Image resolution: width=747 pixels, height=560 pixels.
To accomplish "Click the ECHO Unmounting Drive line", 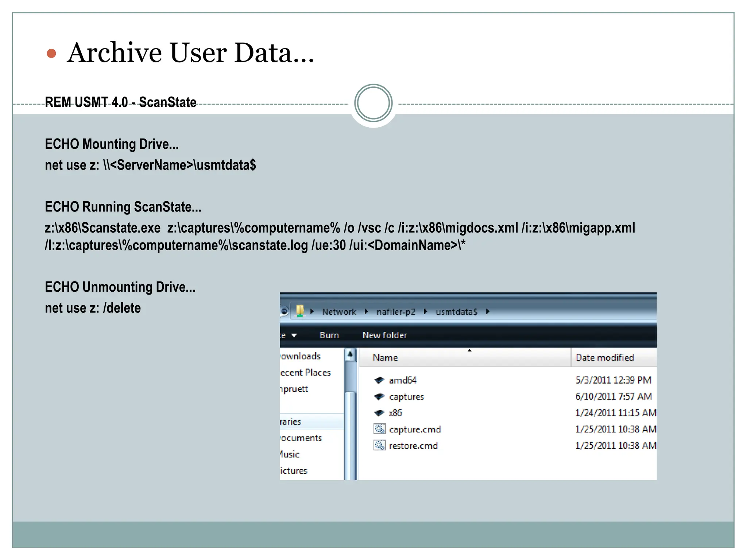I will tap(120, 287).
